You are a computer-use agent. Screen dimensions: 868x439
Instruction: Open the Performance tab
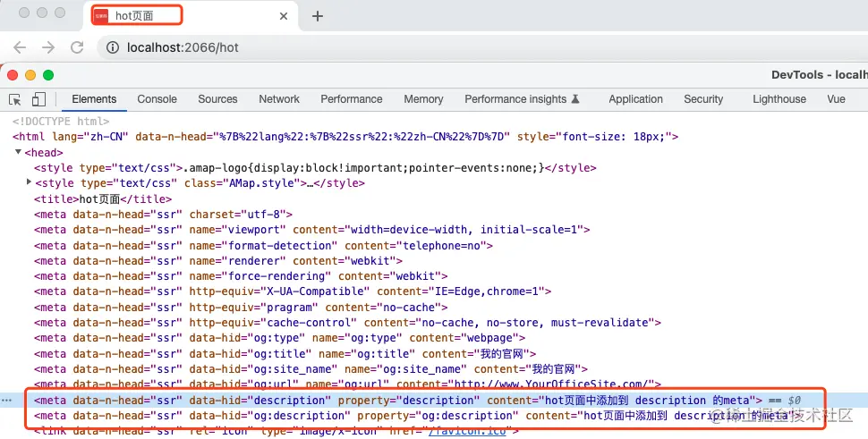(352, 99)
